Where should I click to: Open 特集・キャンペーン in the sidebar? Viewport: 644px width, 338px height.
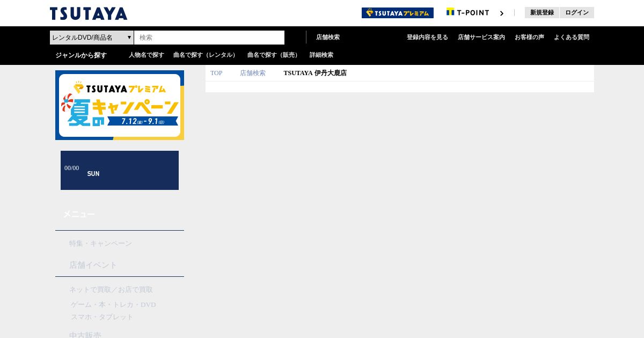click(100, 244)
